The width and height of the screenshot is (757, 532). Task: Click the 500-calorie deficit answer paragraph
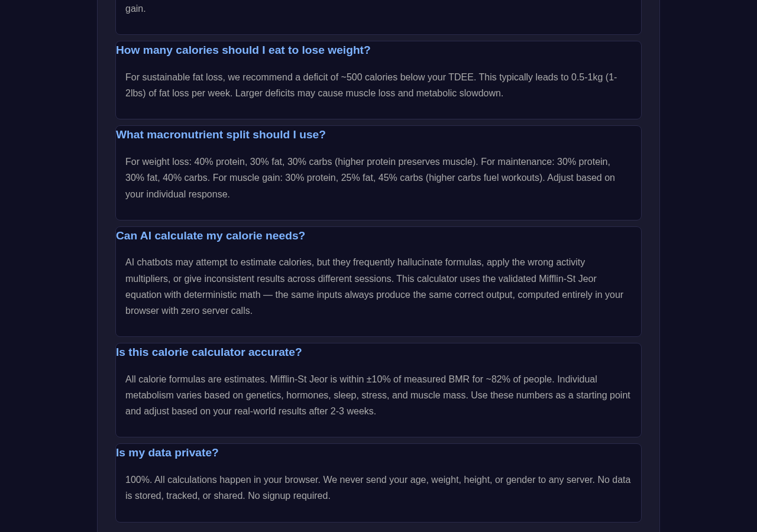tap(378, 85)
